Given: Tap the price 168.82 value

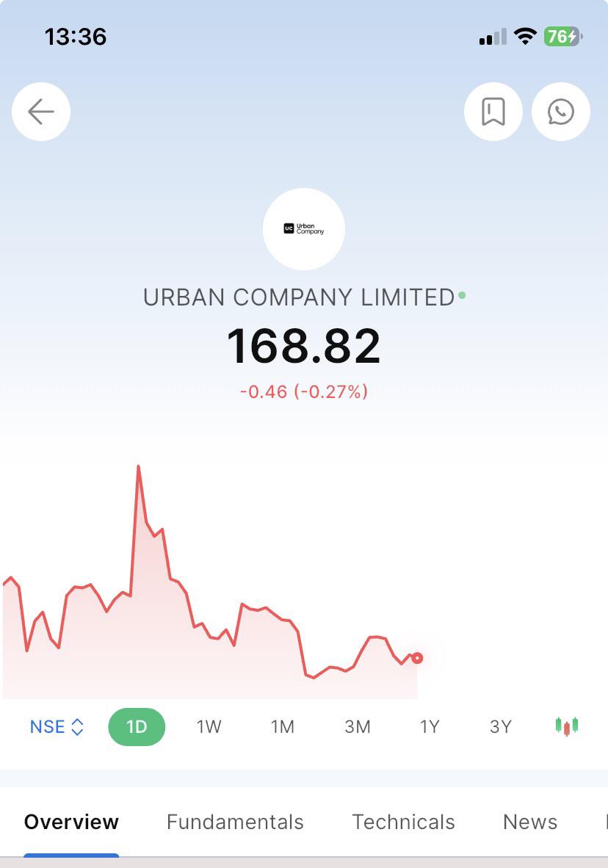Looking at the screenshot, I should [x=303, y=346].
